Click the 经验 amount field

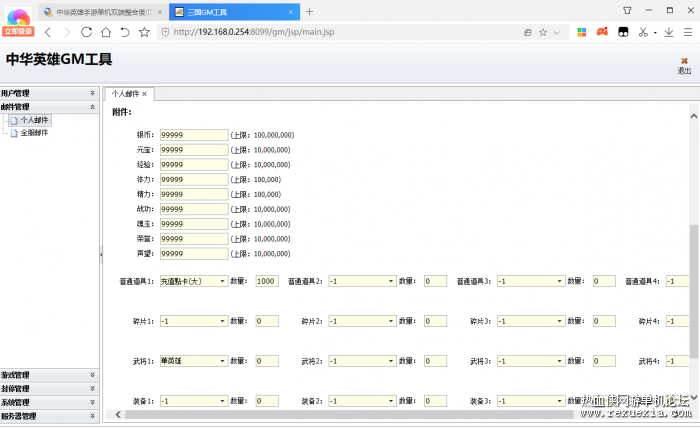pos(194,165)
